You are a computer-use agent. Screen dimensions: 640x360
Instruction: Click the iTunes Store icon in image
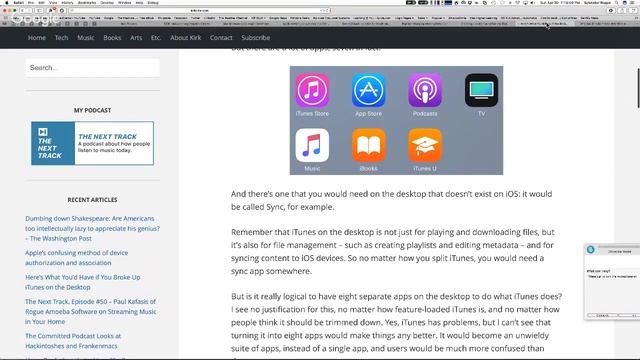312,90
